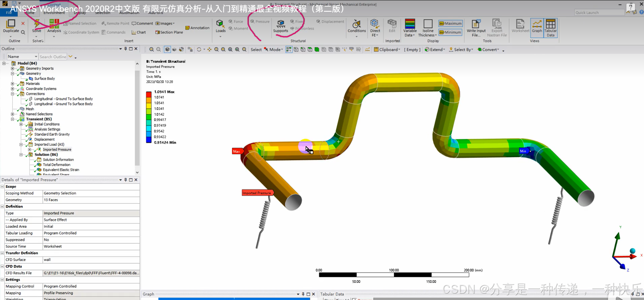Activate the Section Plane tool

click(169, 32)
